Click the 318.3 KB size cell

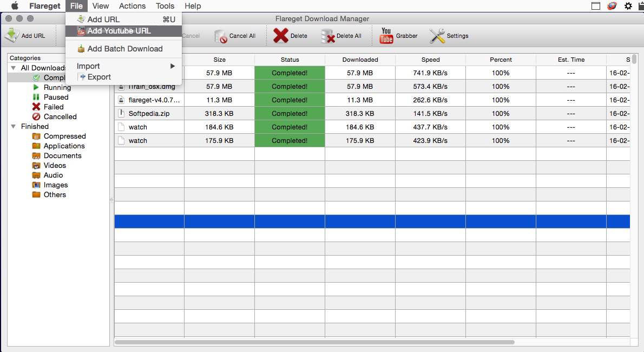tap(219, 114)
